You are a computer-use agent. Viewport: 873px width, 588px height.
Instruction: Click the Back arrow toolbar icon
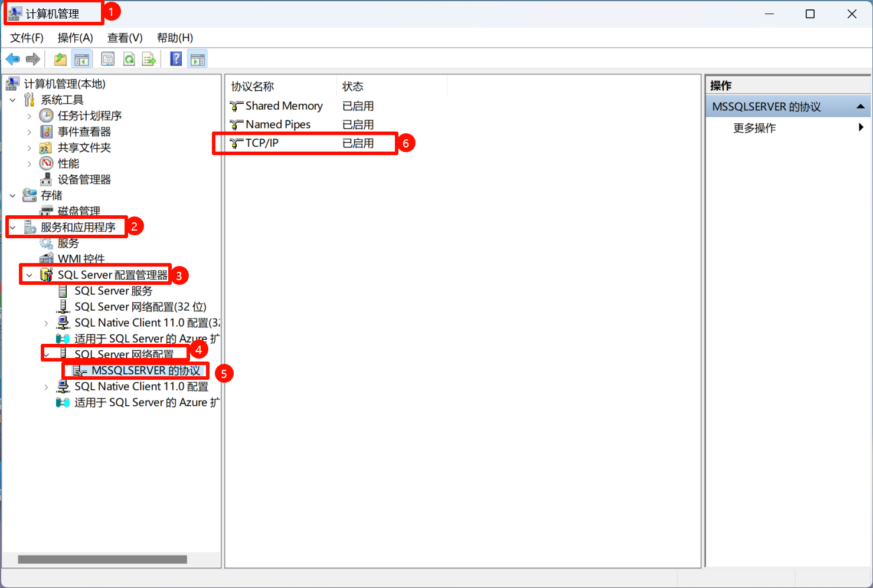(x=12, y=59)
